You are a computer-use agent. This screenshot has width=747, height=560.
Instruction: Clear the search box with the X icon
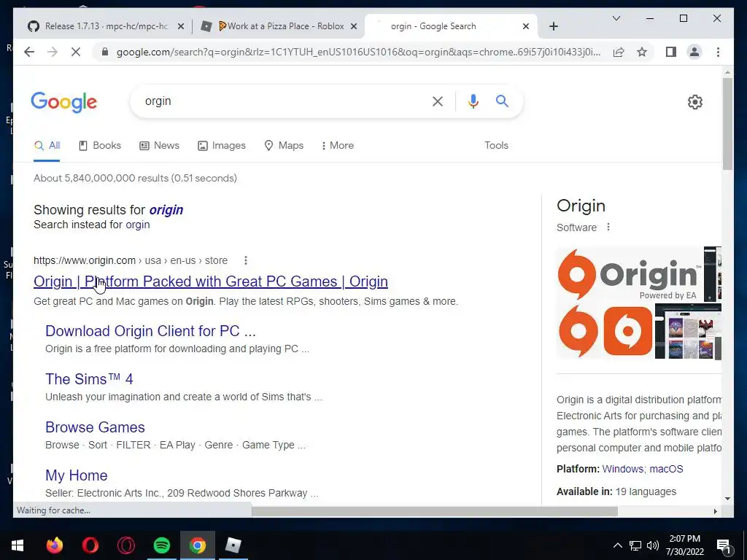[x=438, y=101]
